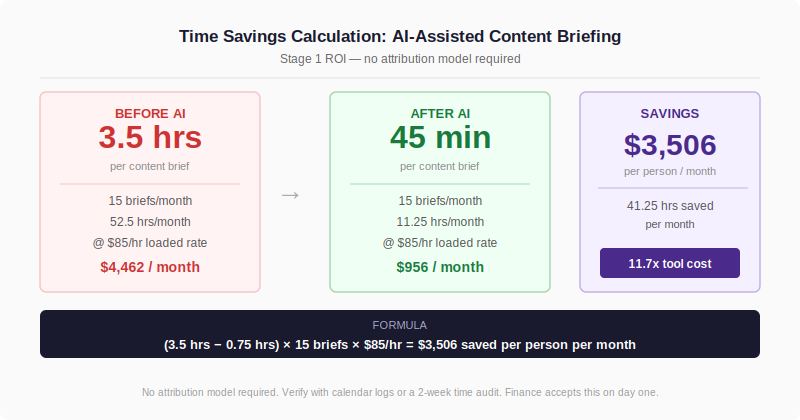Click 15 briefs/month in After AI card
This screenshot has width=800, height=420.
[x=440, y=201]
